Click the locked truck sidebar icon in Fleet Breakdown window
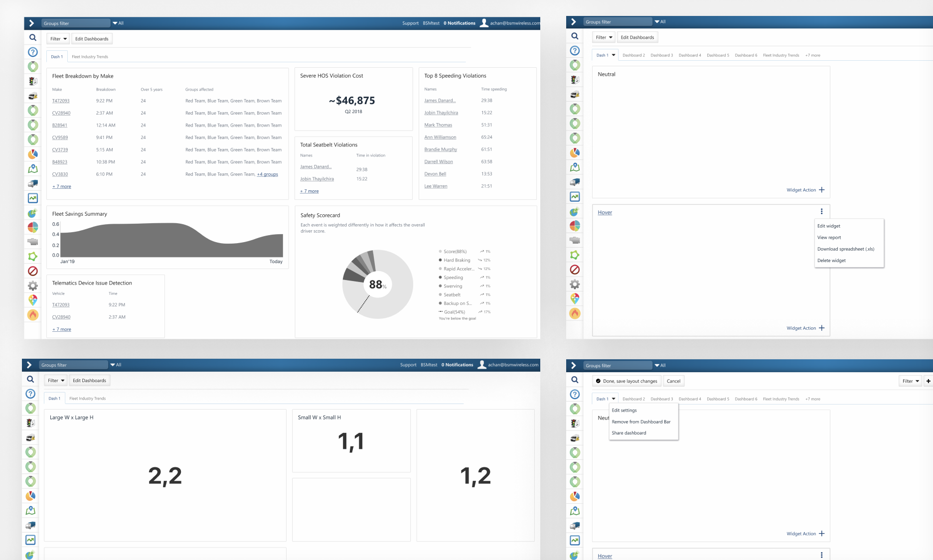 click(32, 96)
